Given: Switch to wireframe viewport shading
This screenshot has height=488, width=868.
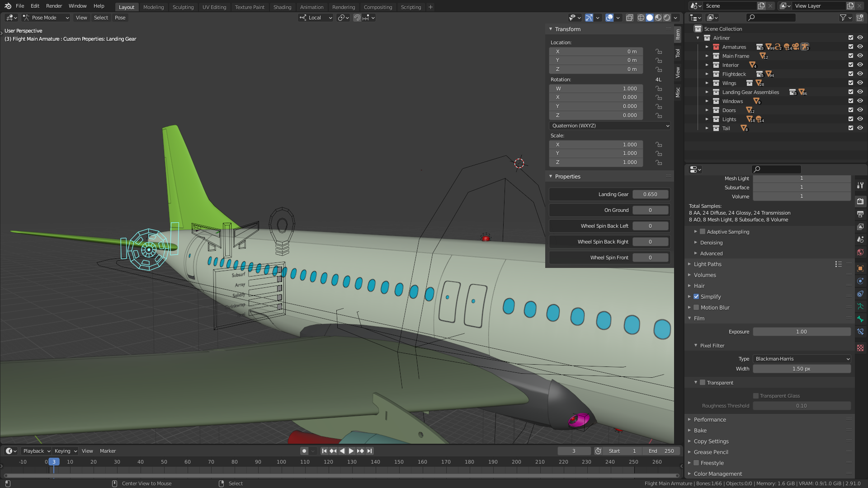Looking at the screenshot, I should [x=641, y=18].
